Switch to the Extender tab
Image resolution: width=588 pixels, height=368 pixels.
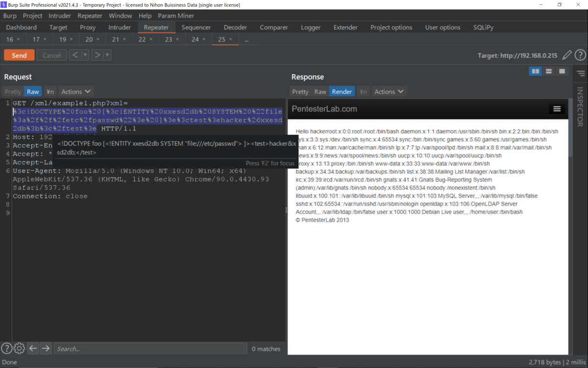click(345, 27)
